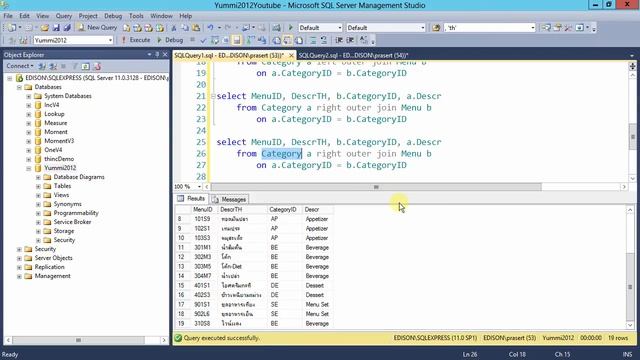The width and height of the screenshot is (640, 360).
Task: Switch to the Messages tab
Action: pyautogui.click(x=229, y=199)
